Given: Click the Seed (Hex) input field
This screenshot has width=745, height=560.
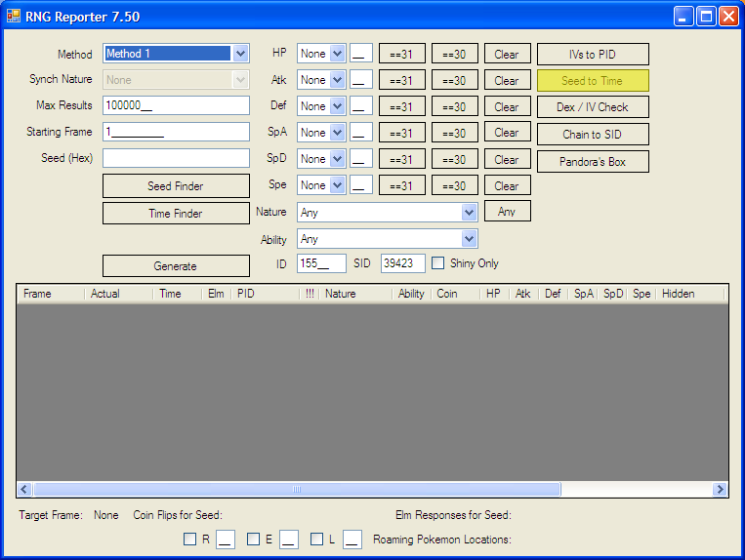Looking at the screenshot, I should click(176, 158).
